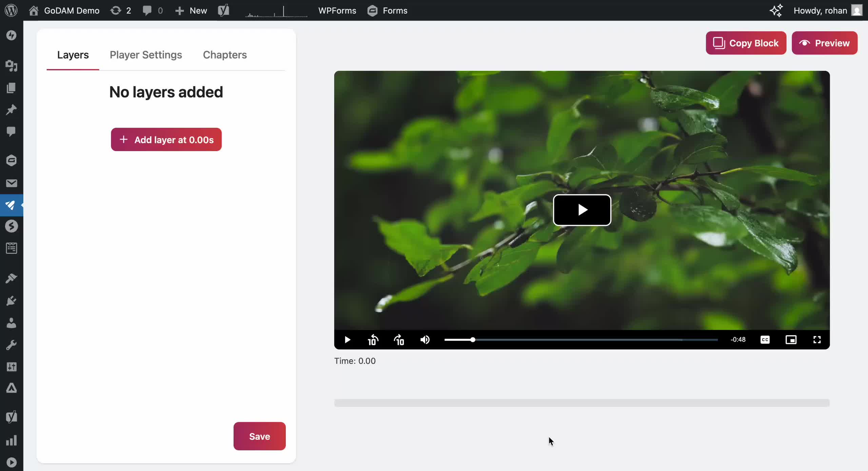Open the GoDAM analytics waveform in admin bar
This screenshot has width=868, height=471.
point(276,11)
